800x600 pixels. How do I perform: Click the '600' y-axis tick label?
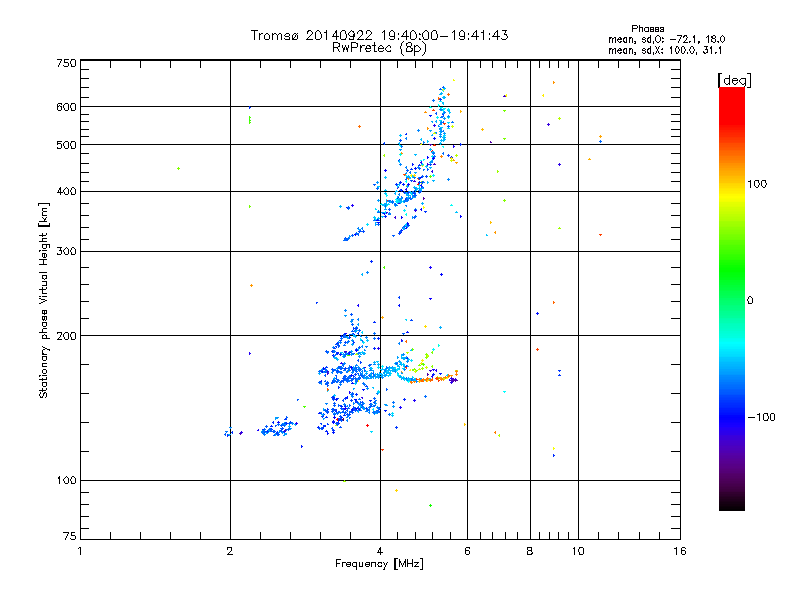coord(66,107)
